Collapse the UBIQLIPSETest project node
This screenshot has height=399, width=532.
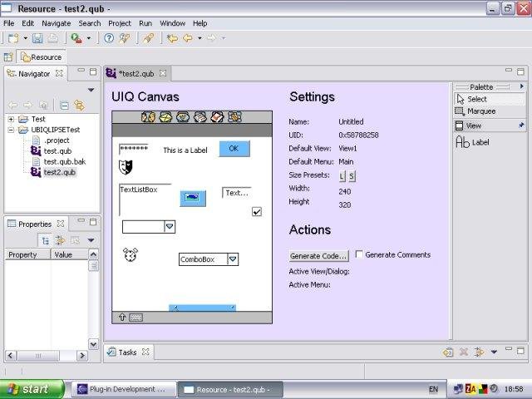(11, 130)
